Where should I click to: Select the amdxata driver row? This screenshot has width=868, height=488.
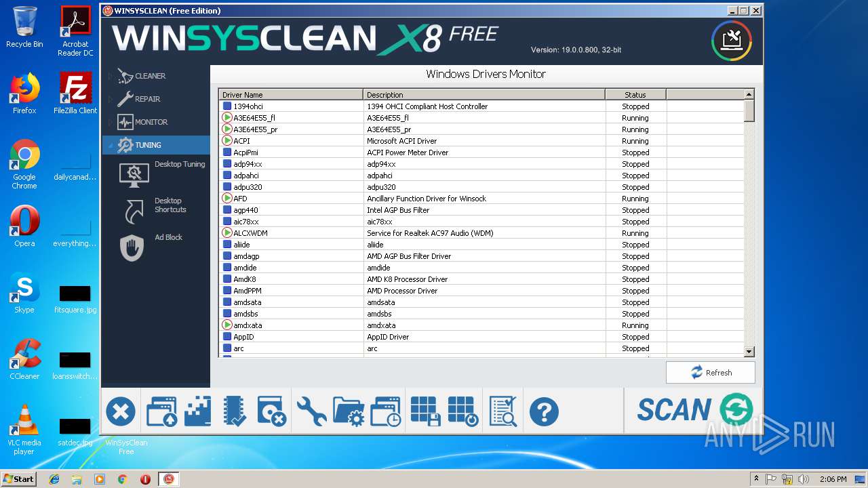coord(481,325)
